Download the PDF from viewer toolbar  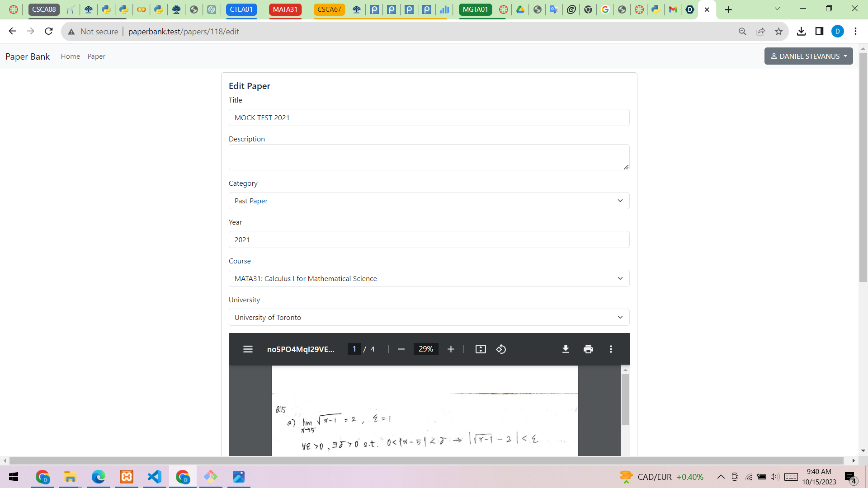point(566,349)
